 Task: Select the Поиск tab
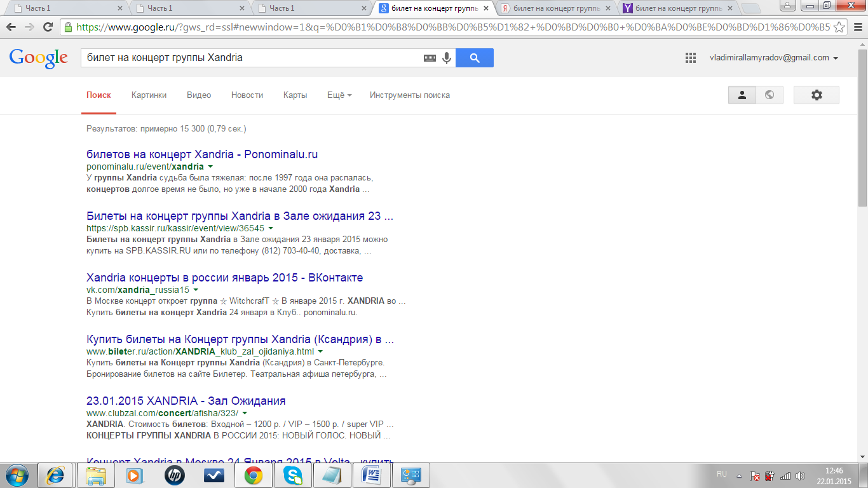98,95
